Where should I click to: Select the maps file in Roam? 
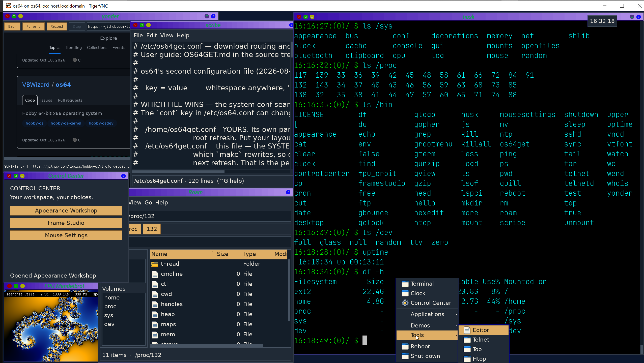pos(218,324)
